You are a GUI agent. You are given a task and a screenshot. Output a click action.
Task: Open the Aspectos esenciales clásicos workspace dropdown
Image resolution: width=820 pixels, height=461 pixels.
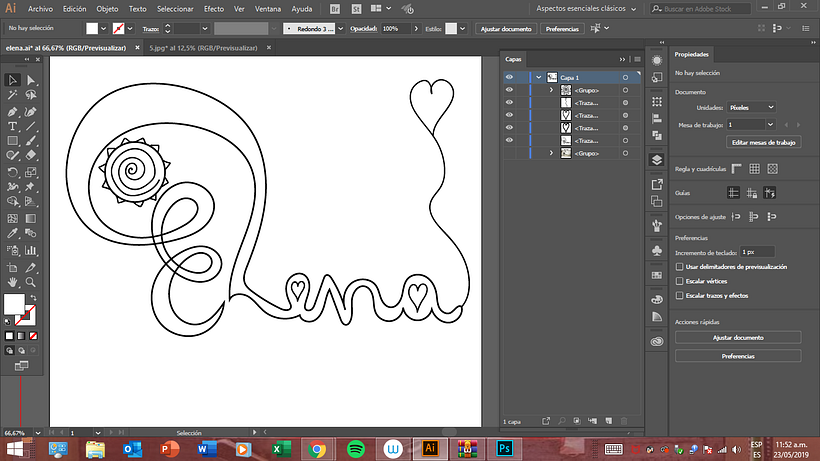(x=586, y=9)
